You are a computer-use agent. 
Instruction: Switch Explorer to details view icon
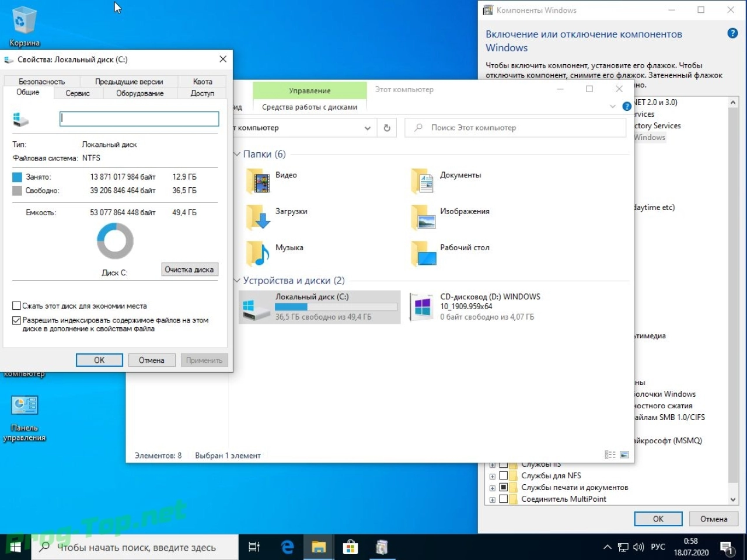610,455
